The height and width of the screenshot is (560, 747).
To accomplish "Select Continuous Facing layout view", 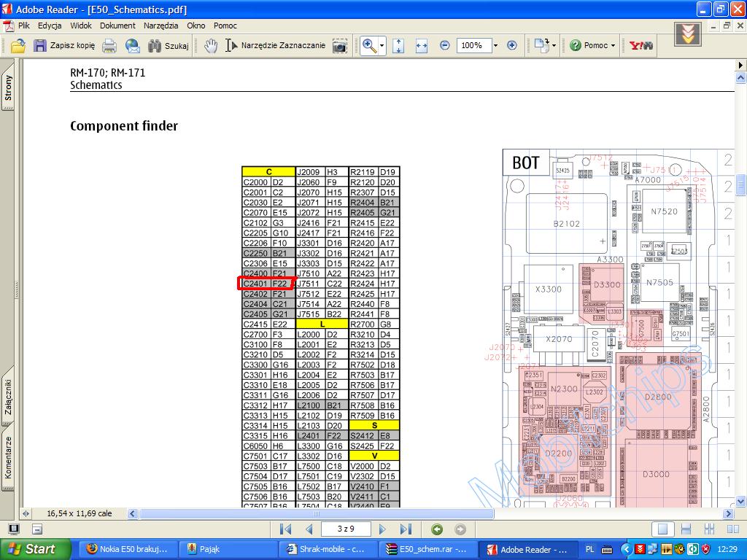I will (x=709, y=529).
